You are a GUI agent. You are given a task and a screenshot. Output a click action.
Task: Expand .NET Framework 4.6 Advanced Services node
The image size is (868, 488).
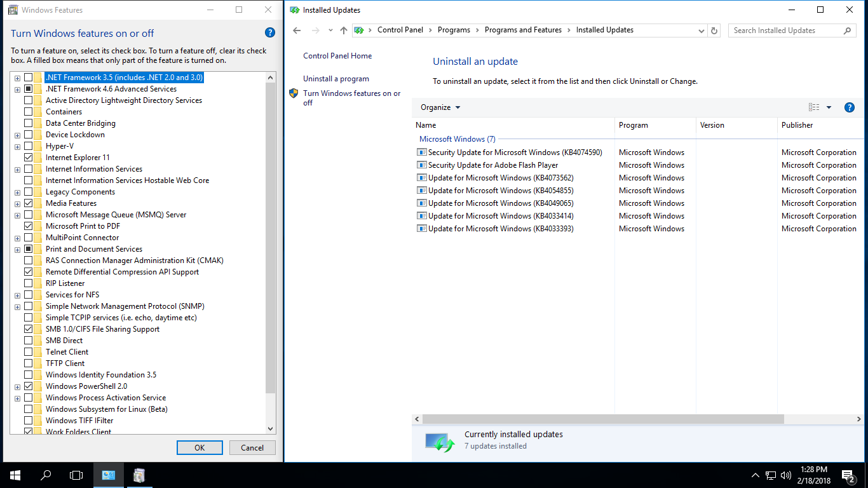click(x=18, y=90)
